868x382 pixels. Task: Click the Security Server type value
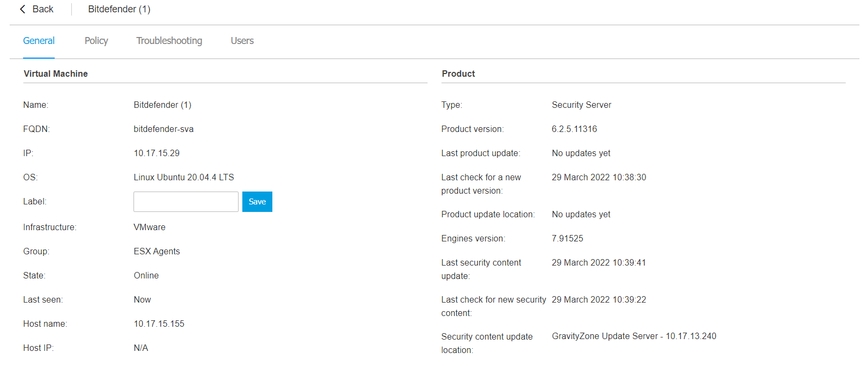tap(581, 105)
